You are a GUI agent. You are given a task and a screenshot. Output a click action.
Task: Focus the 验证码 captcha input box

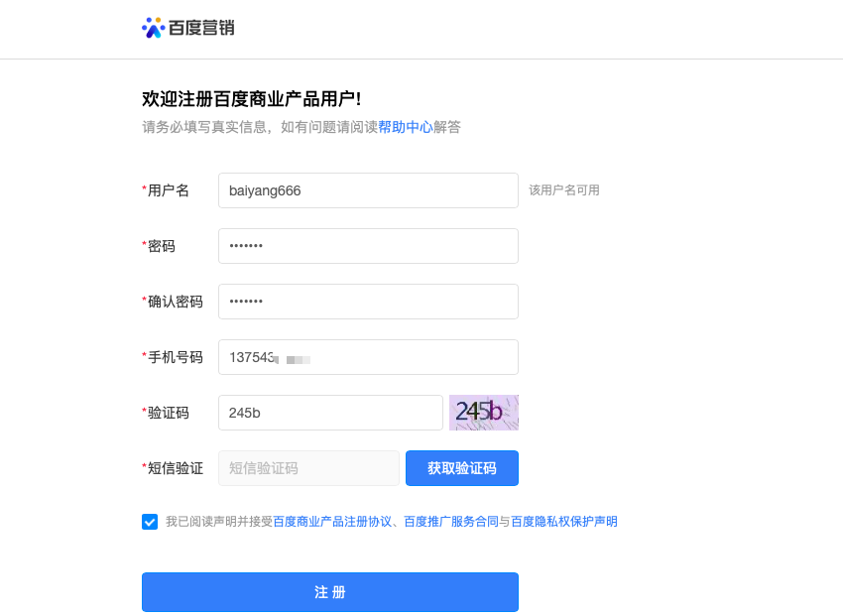tap(329, 412)
